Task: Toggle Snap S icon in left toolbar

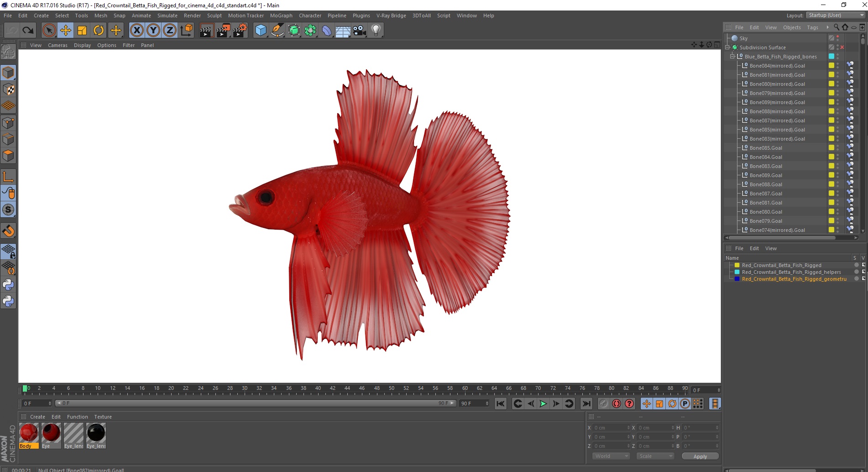Action: [x=8, y=210]
